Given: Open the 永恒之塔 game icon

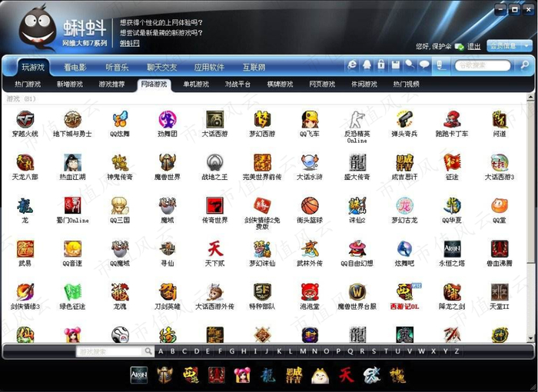Looking at the screenshot, I should click(452, 249).
